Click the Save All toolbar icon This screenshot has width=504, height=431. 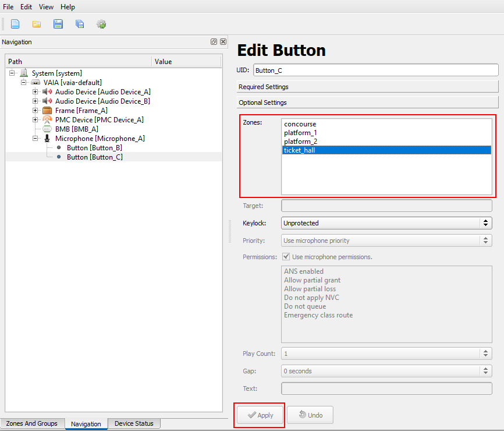(x=80, y=24)
